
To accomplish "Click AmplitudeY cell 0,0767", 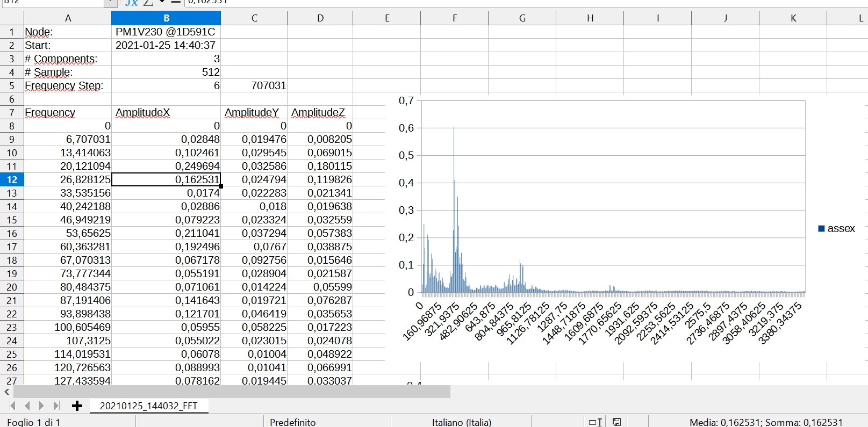I will click(254, 247).
